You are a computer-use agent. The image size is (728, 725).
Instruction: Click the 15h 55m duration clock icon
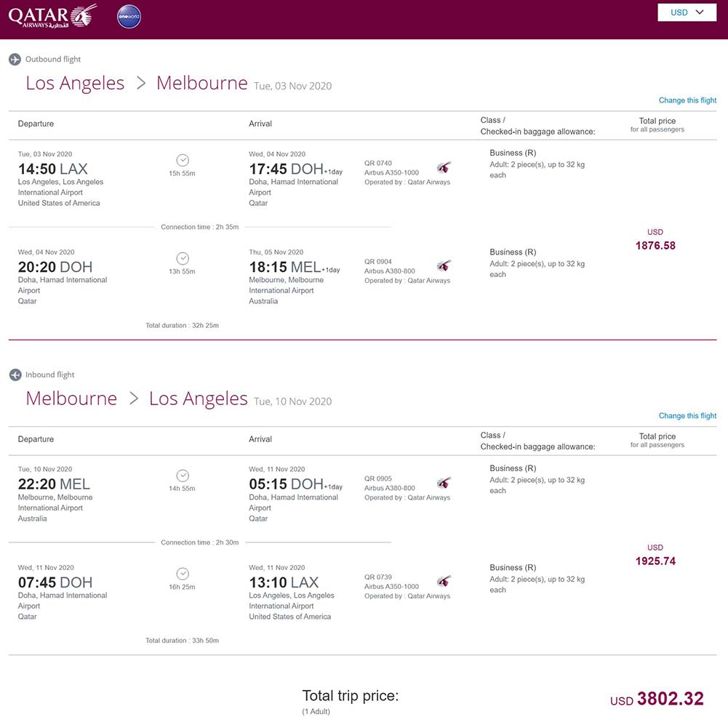point(183,160)
